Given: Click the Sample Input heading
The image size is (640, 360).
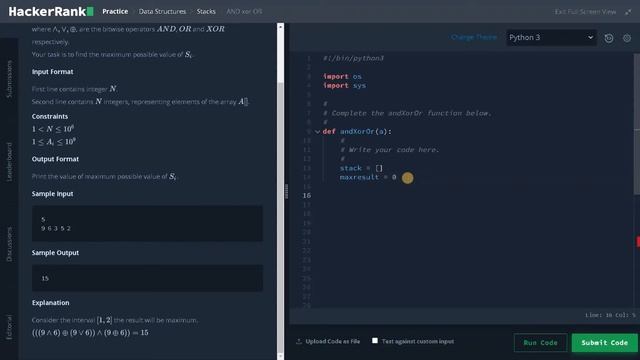Looking at the screenshot, I should point(52,194).
